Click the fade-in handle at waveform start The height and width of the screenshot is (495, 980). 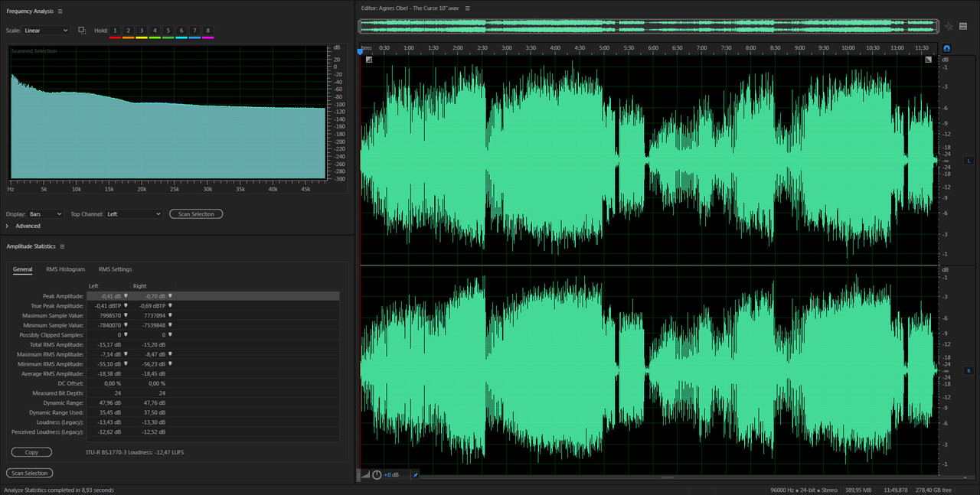click(x=368, y=59)
